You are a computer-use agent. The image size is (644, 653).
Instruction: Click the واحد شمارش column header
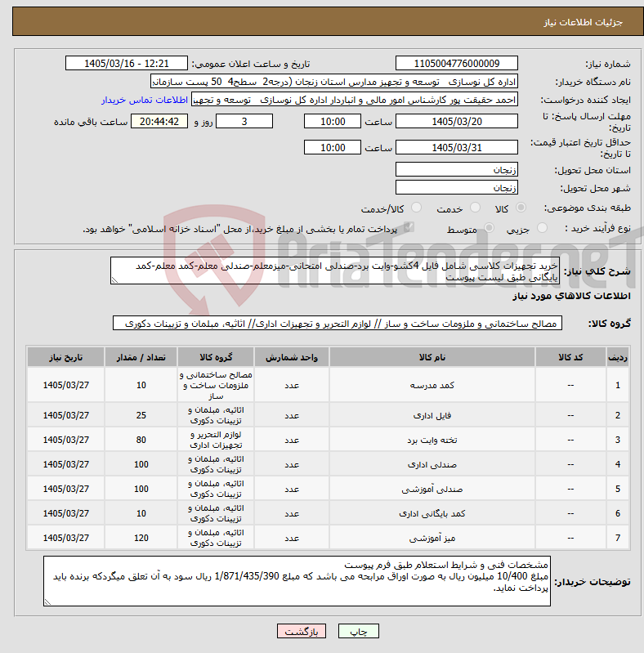coord(292,357)
